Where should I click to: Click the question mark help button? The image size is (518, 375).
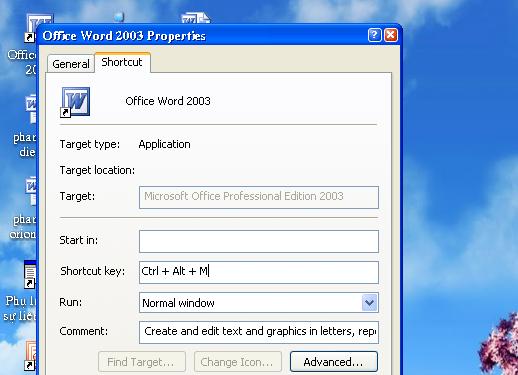click(374, 35)
